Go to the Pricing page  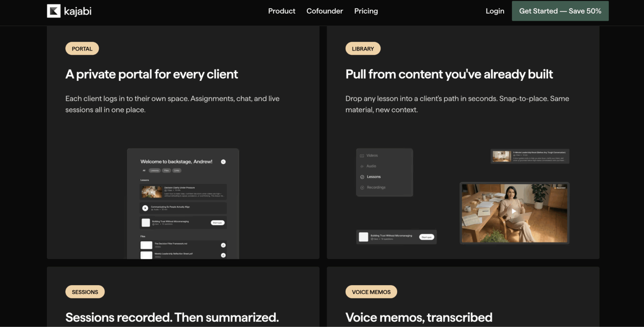pos(366,11)
